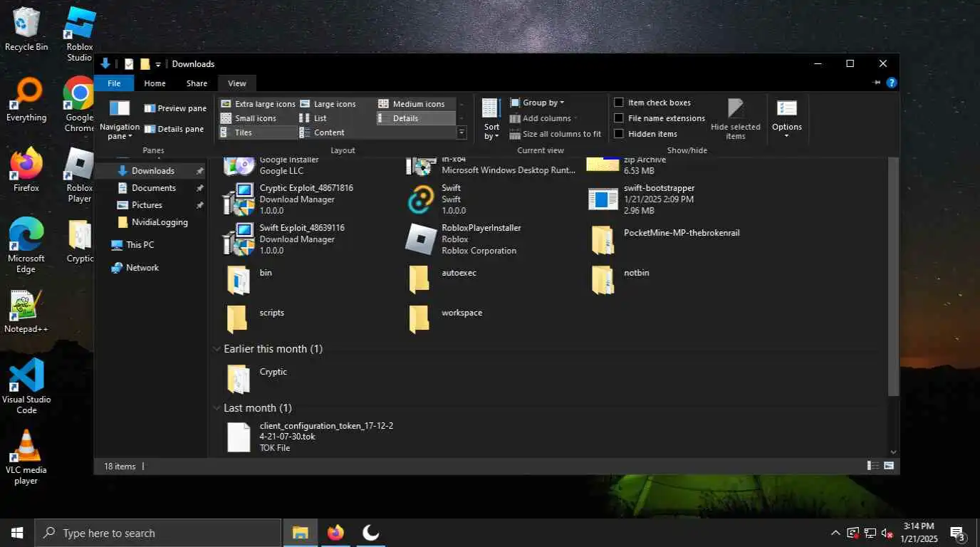
Task: Open the quick access toolbar customize arrow
Action: 158,64
